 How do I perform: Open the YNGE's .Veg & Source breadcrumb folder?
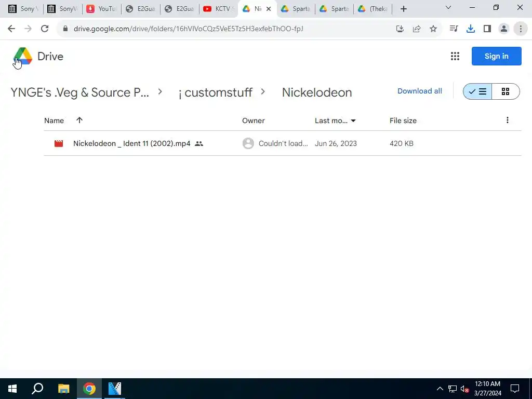pos(79,92)
